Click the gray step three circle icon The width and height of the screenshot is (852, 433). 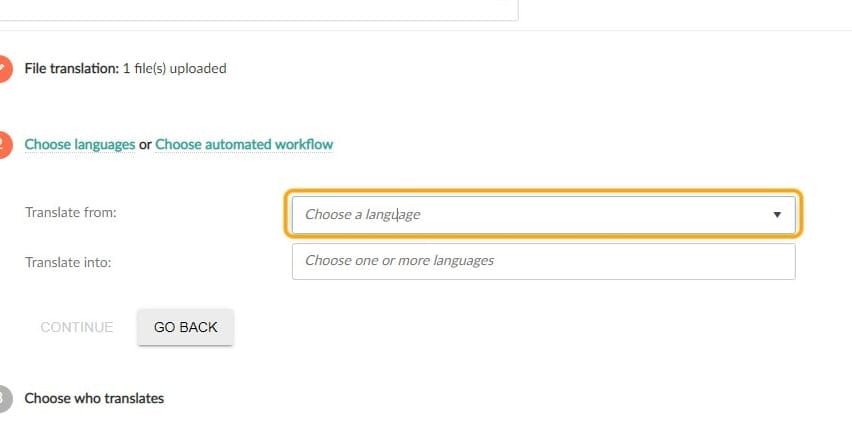(x=3, y=398)
